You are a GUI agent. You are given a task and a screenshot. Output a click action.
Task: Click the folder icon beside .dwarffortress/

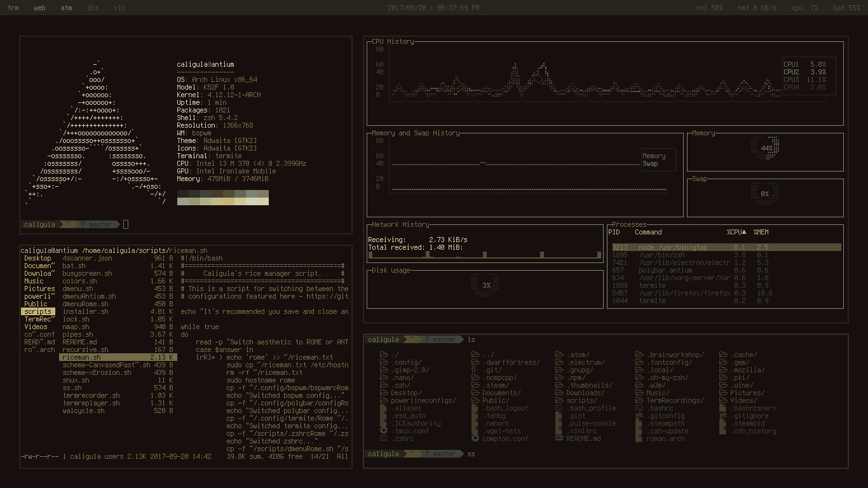(x=475, y=362)
